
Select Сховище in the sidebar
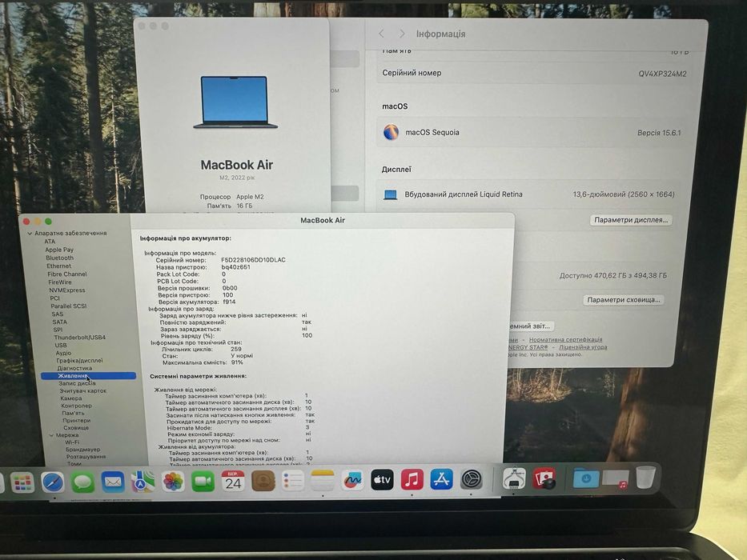pos(76,428)
